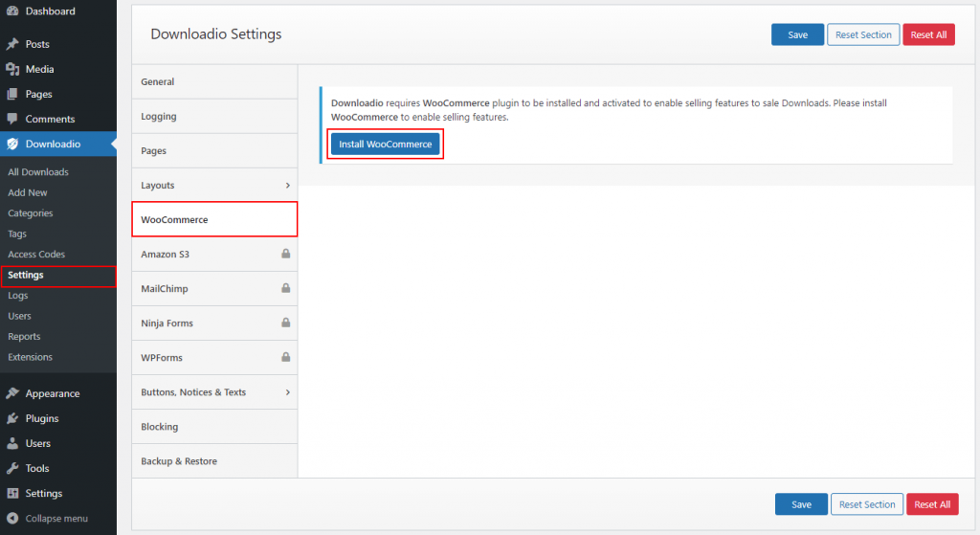
Task: Open the WPForms settings tab
Action: 214,358
